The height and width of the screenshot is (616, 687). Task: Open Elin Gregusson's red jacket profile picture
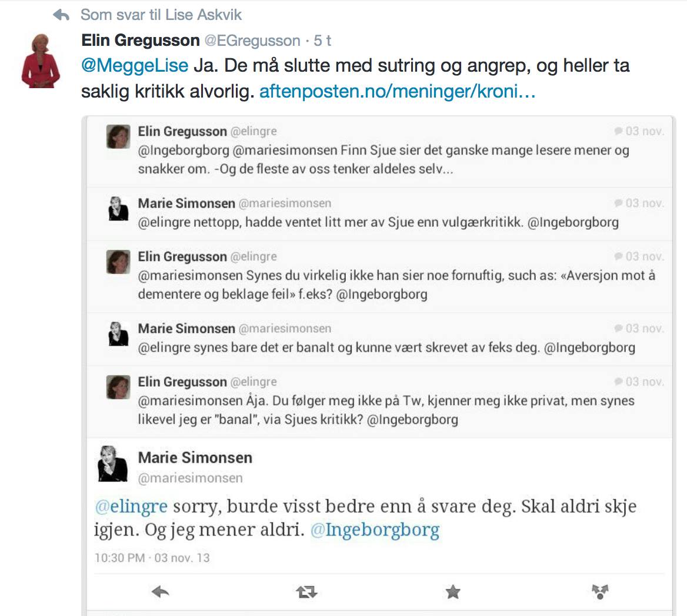(x=41, y=61)
